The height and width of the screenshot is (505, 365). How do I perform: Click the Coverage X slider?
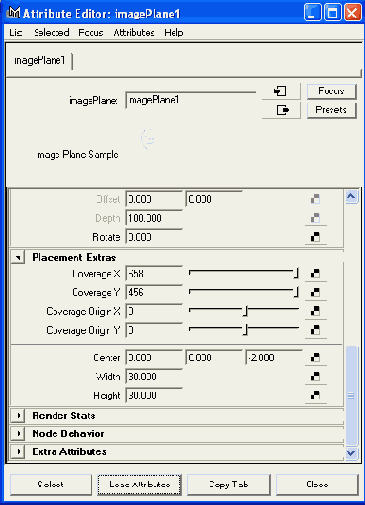click(244, 274)
